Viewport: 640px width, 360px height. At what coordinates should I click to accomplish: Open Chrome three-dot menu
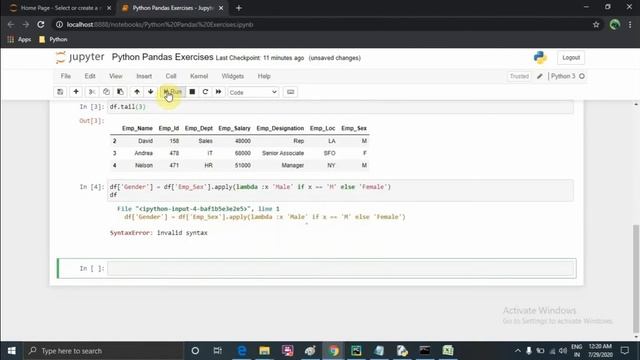coord(630,24)
